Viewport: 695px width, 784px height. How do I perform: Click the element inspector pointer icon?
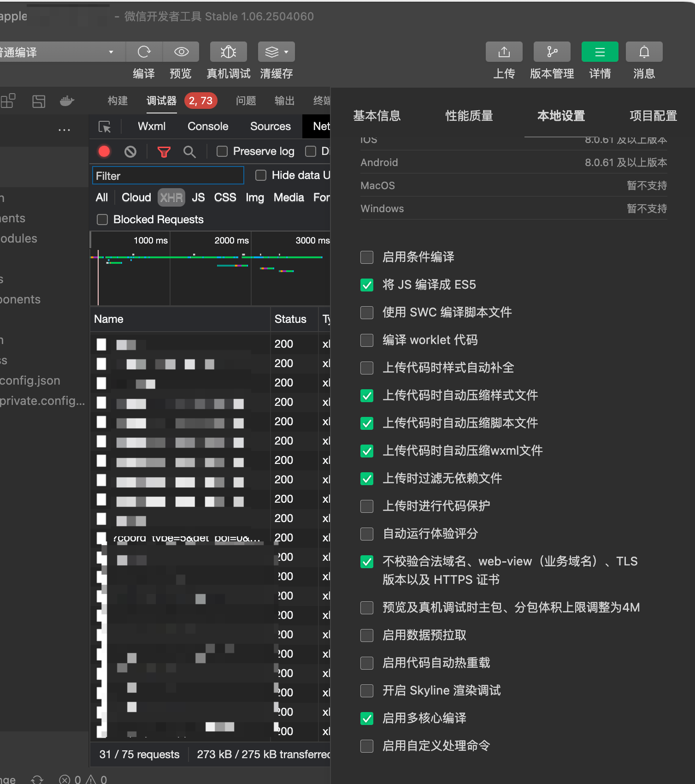click(105, 127)
